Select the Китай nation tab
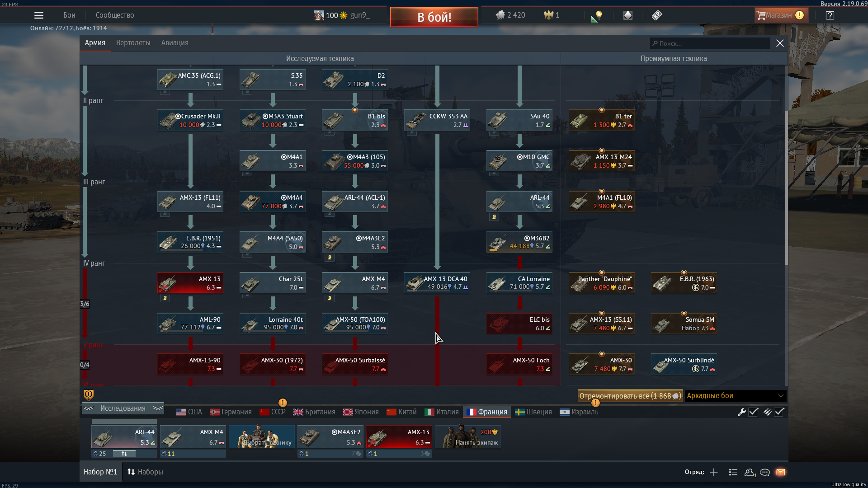 [401, 412]
